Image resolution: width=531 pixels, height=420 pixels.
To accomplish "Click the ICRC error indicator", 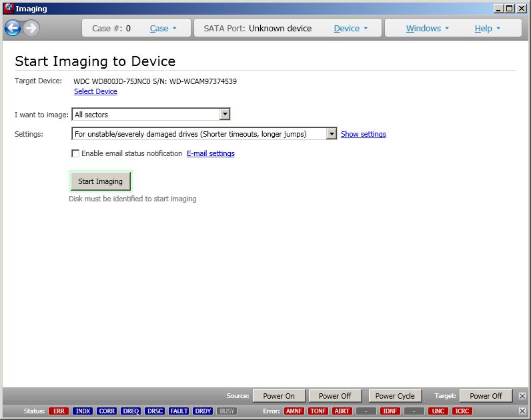I will pos(462,411).
